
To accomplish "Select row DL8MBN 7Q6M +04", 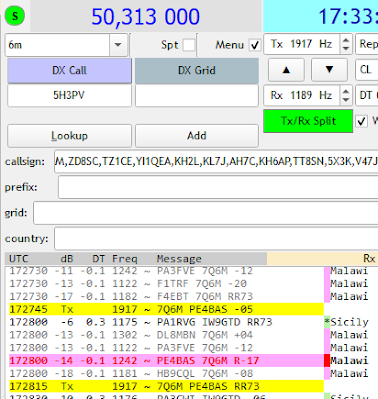I will pos(166,335).
